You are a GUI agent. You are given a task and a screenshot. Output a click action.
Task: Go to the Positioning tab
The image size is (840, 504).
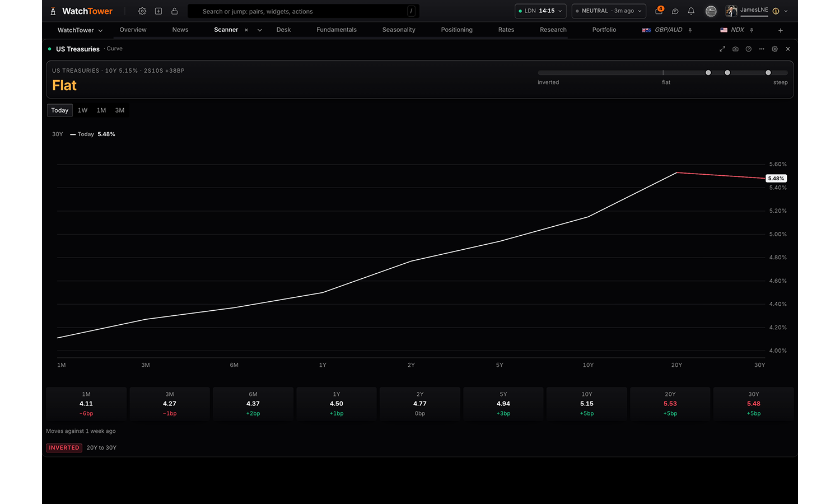457,30
